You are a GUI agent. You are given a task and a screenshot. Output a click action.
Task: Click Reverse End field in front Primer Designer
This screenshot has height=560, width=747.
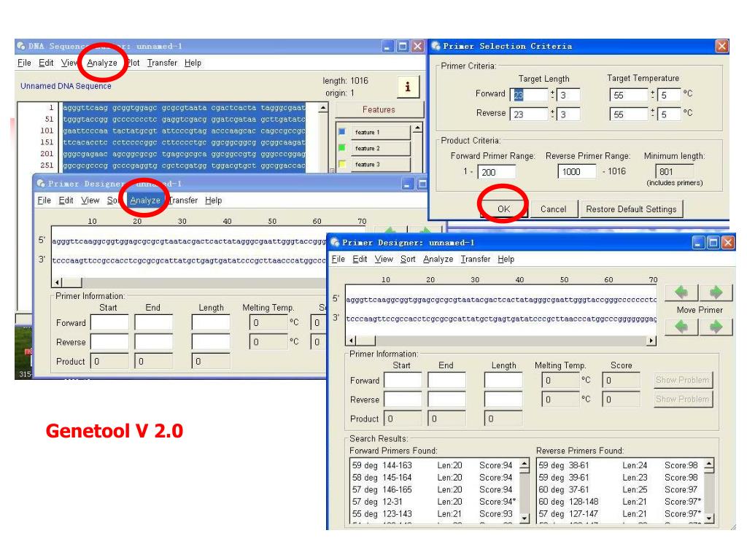click(x=447, y=400)
